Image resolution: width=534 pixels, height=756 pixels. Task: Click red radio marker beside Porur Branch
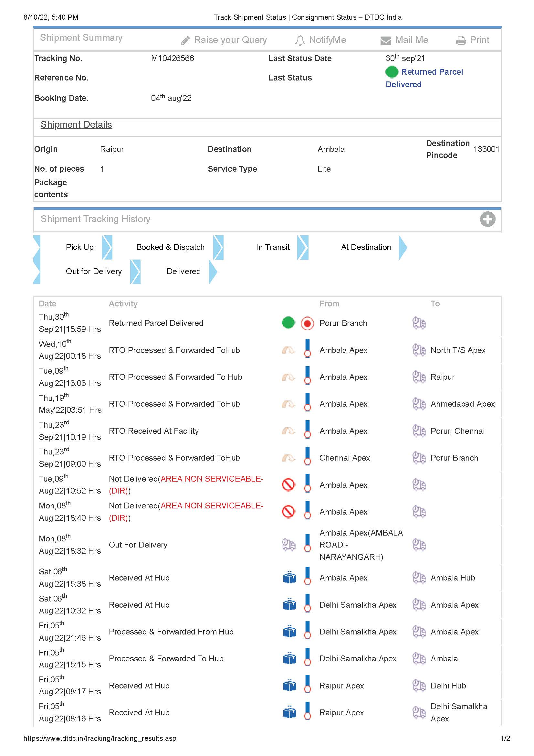(x=307, y=323)
